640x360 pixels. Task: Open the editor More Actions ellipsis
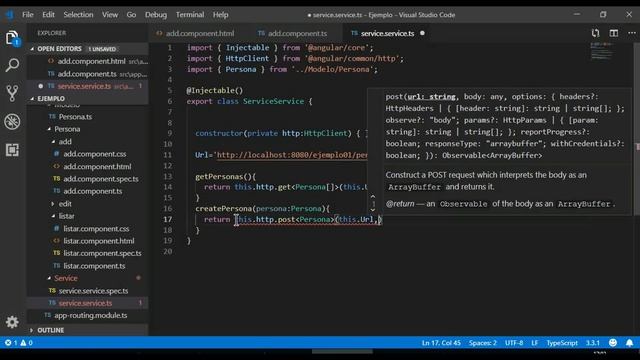[x=631, y=33]
